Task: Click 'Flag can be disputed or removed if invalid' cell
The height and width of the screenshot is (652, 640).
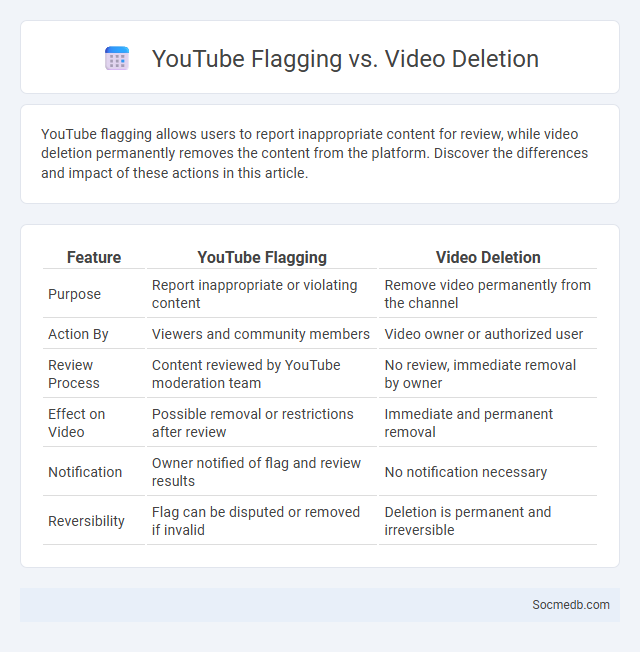Action: click(x=262, y=521)
